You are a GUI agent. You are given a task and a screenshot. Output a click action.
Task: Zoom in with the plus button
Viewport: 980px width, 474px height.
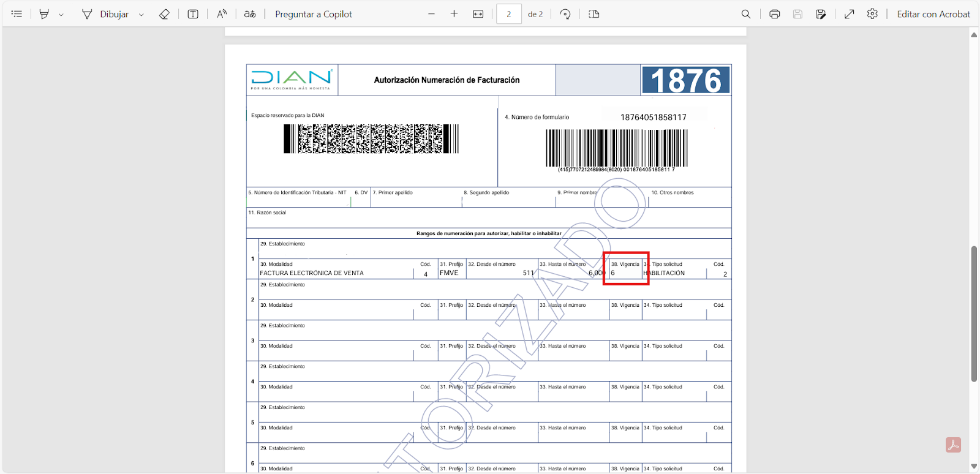pyautogui.click(x=454, y=14)
